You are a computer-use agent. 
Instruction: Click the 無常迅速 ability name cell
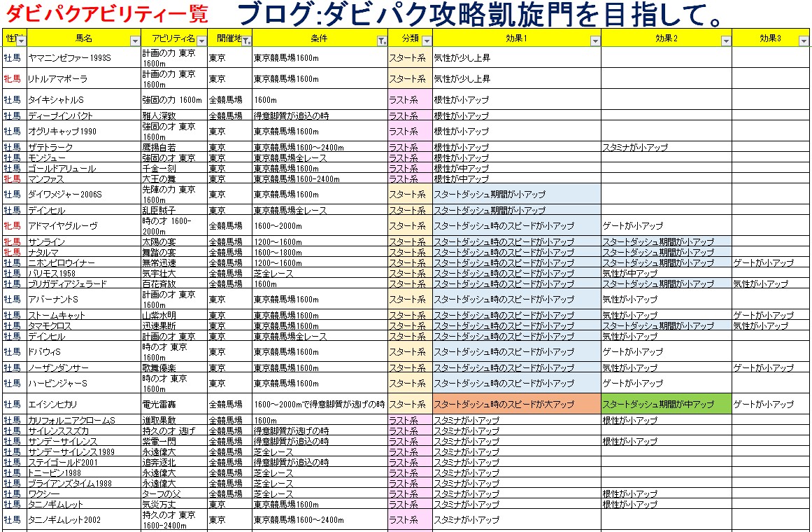pyautogui.click(x=174, y=262)
